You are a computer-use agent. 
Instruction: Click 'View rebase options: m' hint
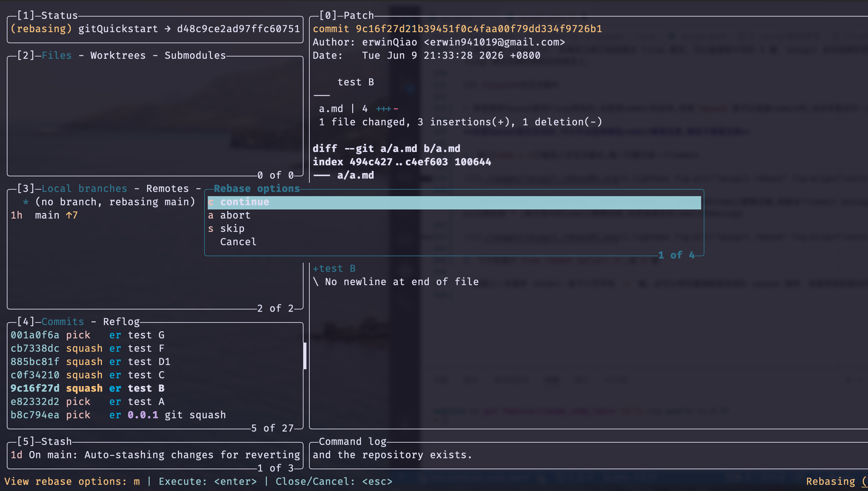click(72, 482)
